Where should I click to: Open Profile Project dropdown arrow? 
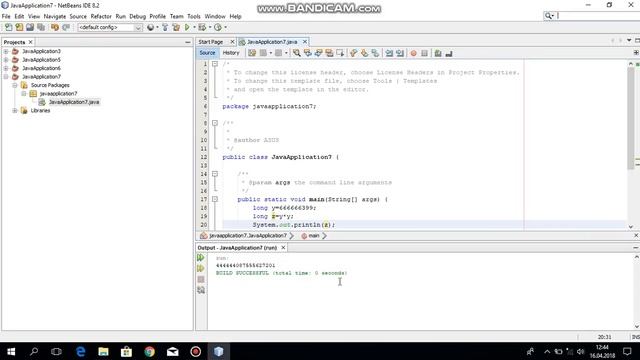(225, 27)
